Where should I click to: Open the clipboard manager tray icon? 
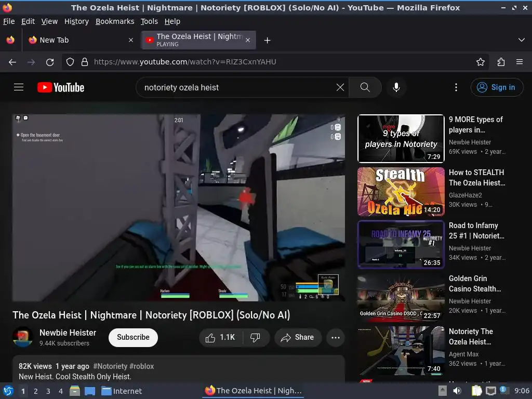(476, 391)
